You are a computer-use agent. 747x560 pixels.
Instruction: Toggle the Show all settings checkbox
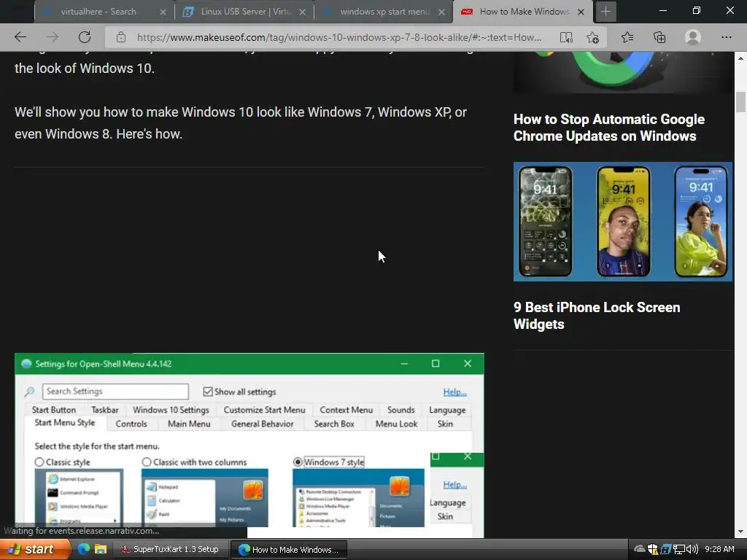tap(208, 392)
